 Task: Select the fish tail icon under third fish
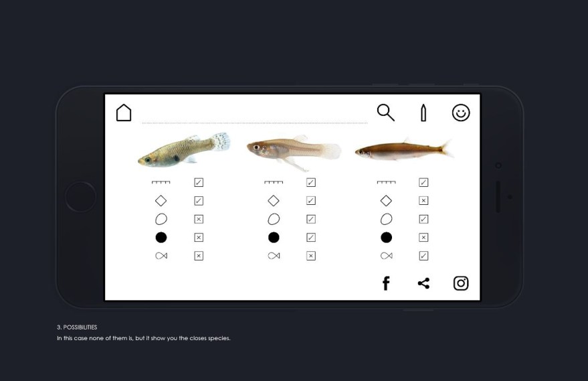coord(386,256)
